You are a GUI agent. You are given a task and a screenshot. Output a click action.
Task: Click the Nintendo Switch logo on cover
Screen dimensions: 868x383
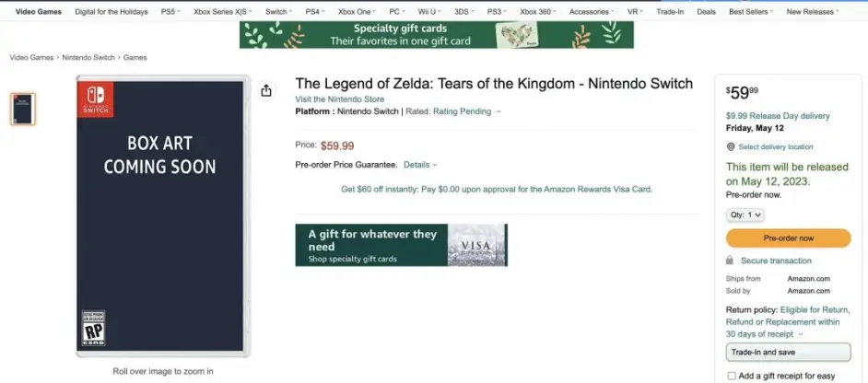pyautogui.click(x=96, y=99)
